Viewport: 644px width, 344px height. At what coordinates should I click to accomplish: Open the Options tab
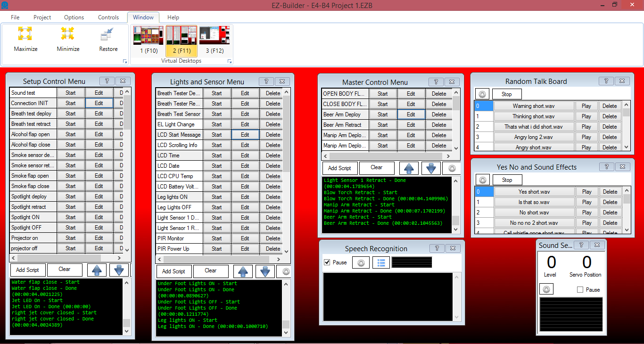tap(74, 17)
